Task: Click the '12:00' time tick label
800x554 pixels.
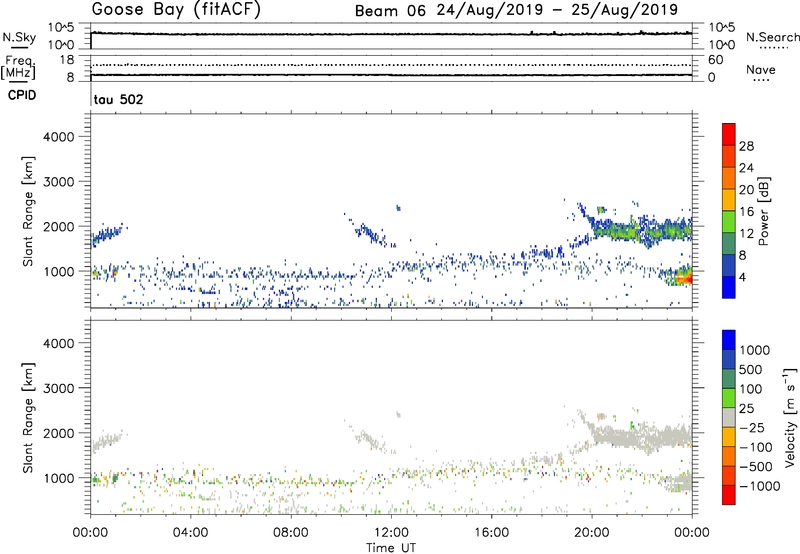Action: click(391, 533)
